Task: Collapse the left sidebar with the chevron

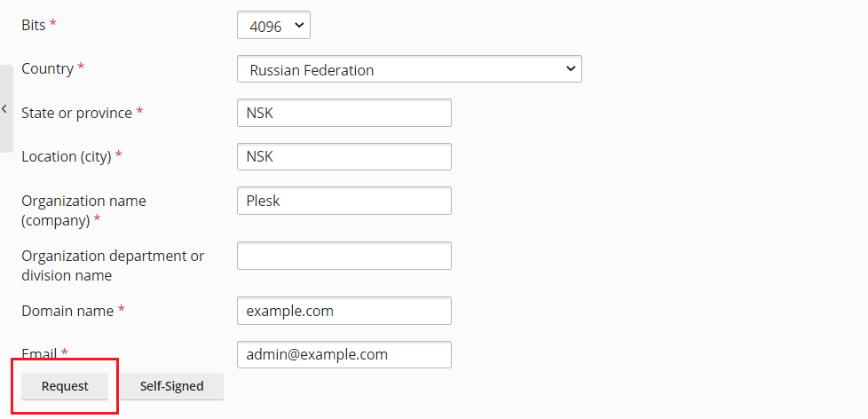Action: pos(5,108)
